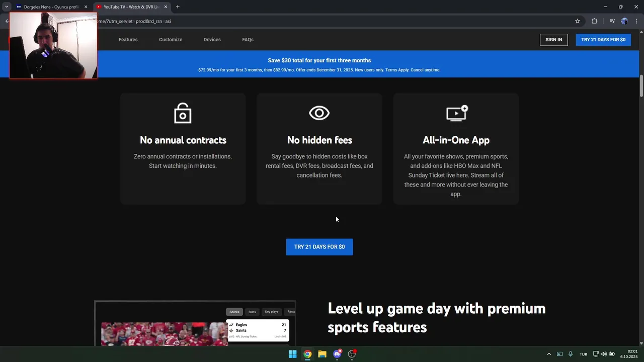This screenshot has width=644, height=362.
Task: Open the swirl app icon in taskbar
Action: point(352,354)
